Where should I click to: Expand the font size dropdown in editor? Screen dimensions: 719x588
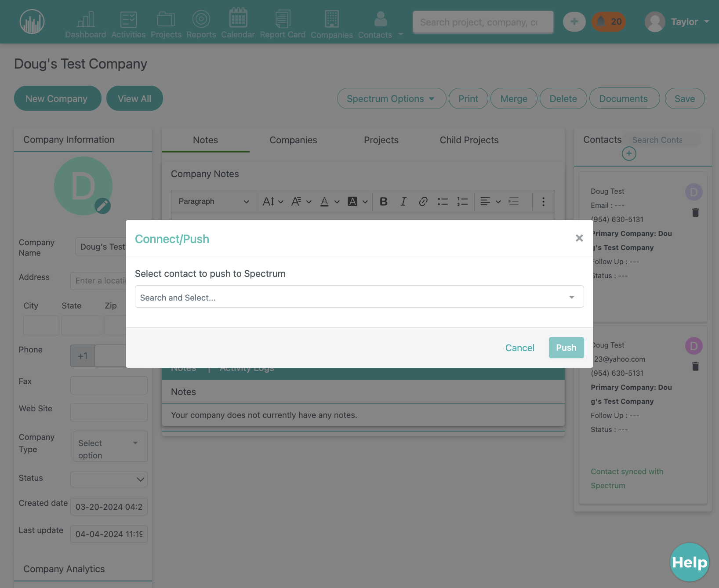tap(273, 201)
